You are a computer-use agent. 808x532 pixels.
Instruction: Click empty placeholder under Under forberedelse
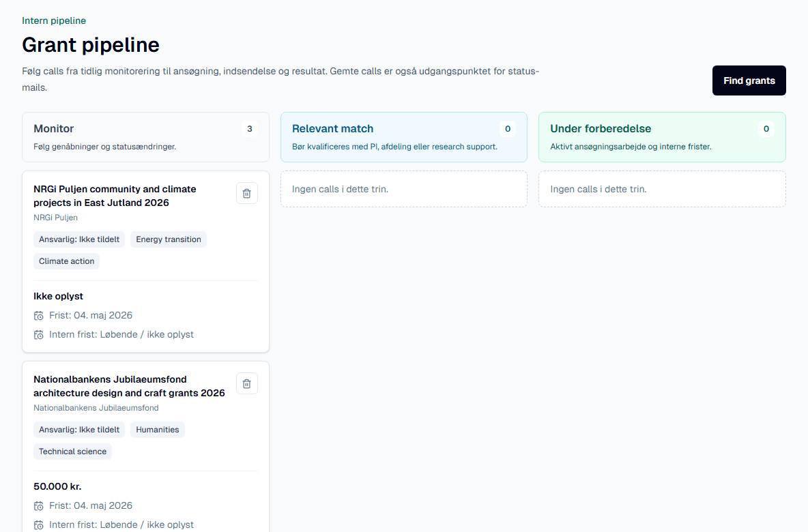coord(662,189)
